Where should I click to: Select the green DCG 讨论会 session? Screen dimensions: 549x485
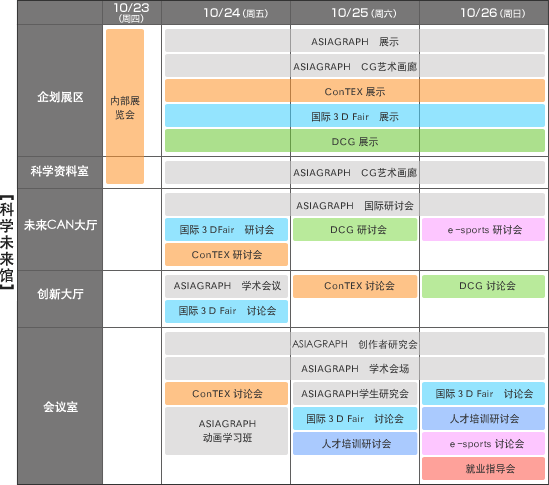click(484, 286)
